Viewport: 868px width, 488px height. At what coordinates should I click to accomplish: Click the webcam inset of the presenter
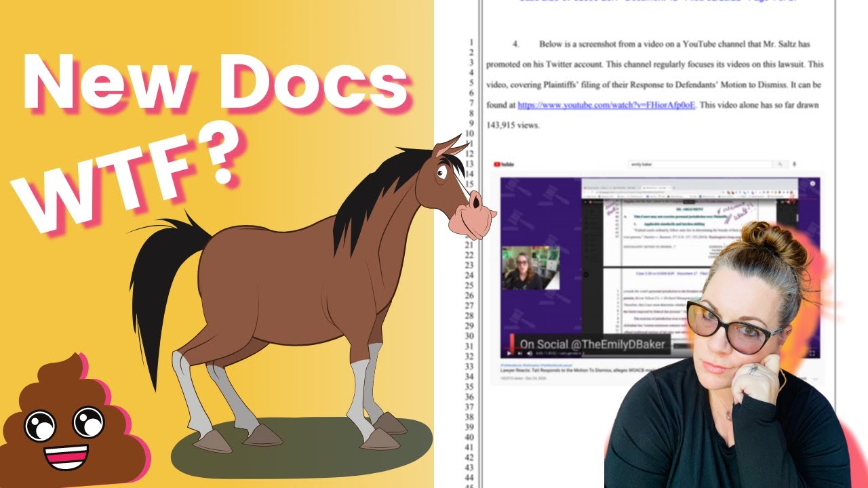coord(531,268)
